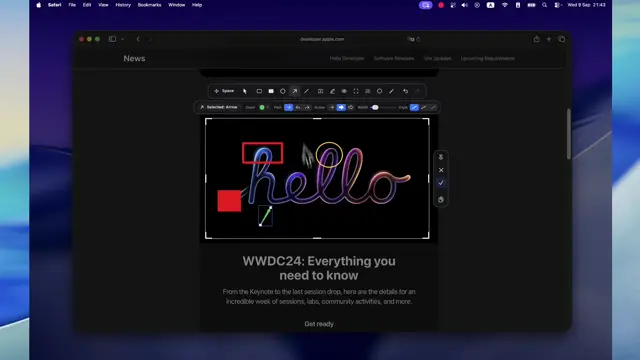Reload the Safari page

pyautogui.click(x=418, y=39)
